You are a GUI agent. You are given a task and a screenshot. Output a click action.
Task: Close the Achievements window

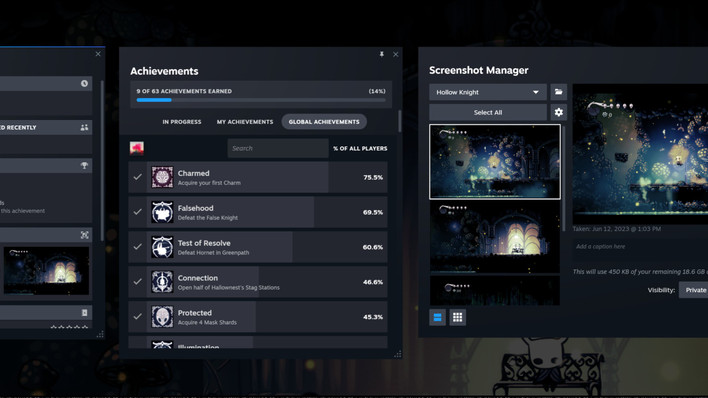[x=396, y=54]
